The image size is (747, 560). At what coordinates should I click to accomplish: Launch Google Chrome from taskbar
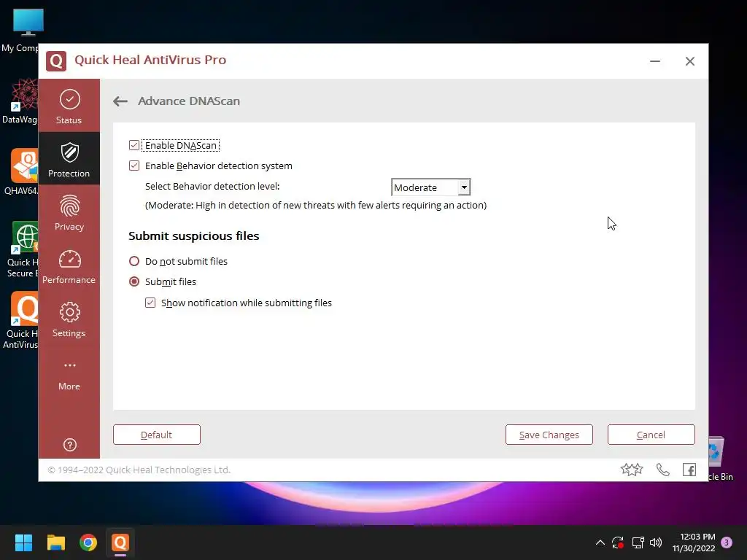[x=88, y=542]
